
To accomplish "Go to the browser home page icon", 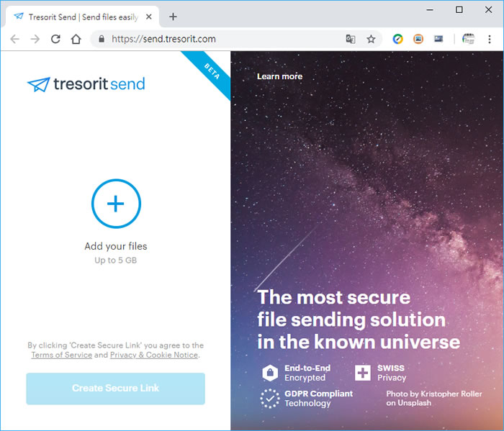I will coord(76,39).
